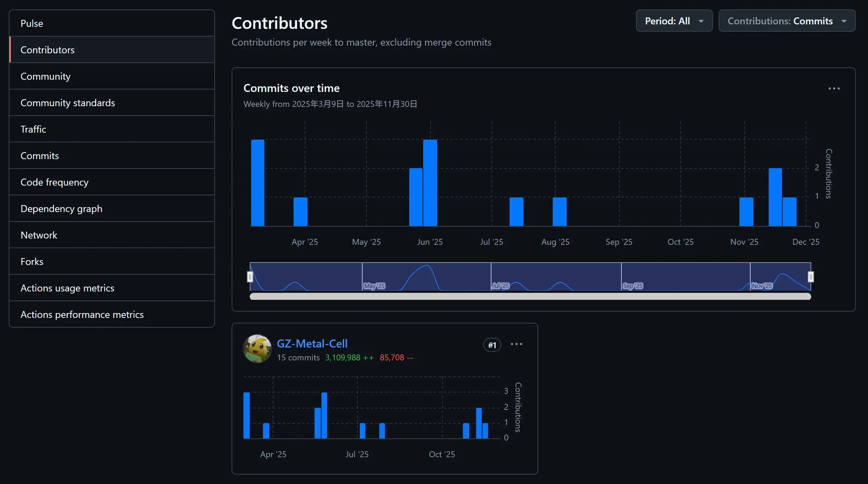Open the GZ-Metal-Cell profile link
Viewport: 868px width, 484px height.
(x=312, y=344)
